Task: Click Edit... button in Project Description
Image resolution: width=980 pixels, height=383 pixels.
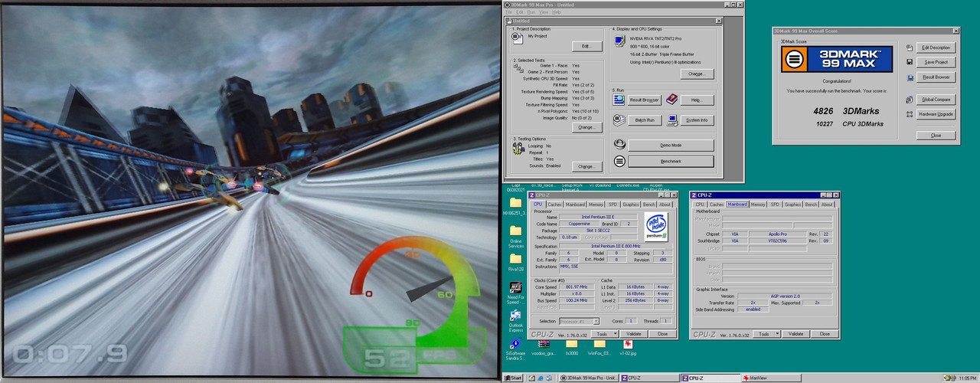Action: pyautogui.click(x=586, y=47)
